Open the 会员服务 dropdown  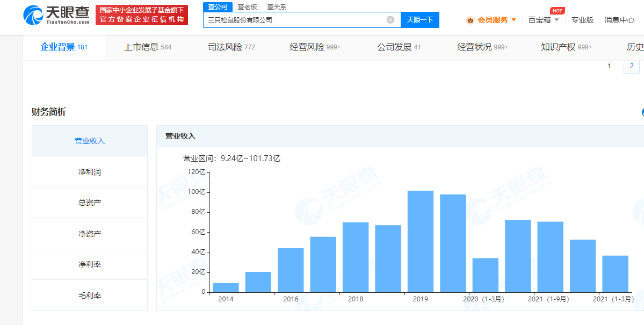496,20
